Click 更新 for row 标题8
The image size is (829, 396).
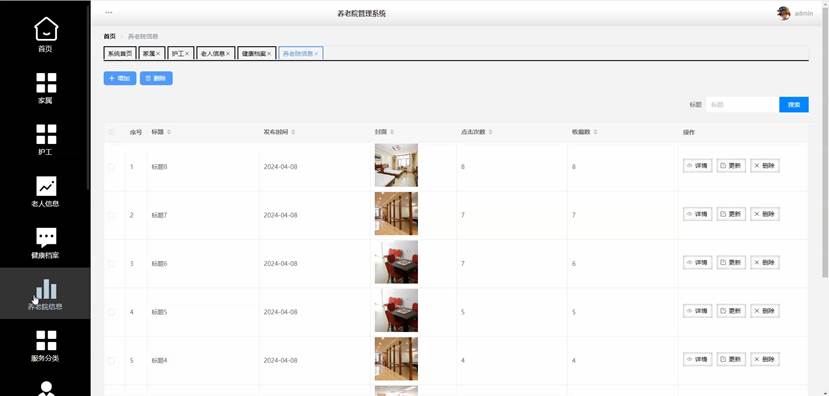click(x=731, y=166)
